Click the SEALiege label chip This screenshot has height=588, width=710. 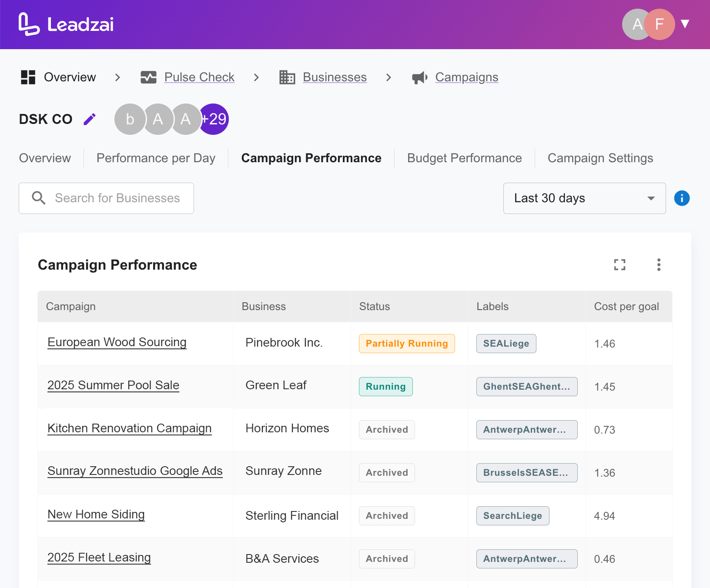pyautogui.click(x=506, y=344)
